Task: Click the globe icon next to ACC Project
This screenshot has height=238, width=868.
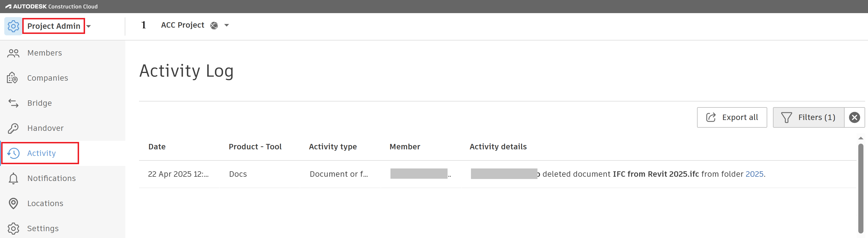Action: 214,26
